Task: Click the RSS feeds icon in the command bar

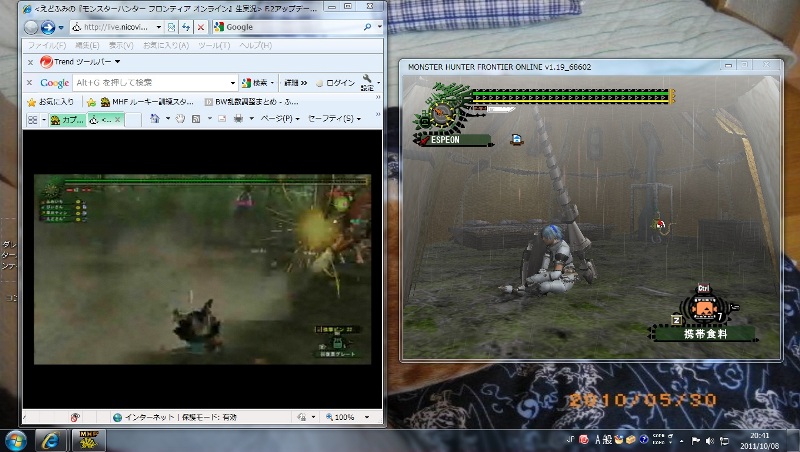Action: tap(196, 119)
